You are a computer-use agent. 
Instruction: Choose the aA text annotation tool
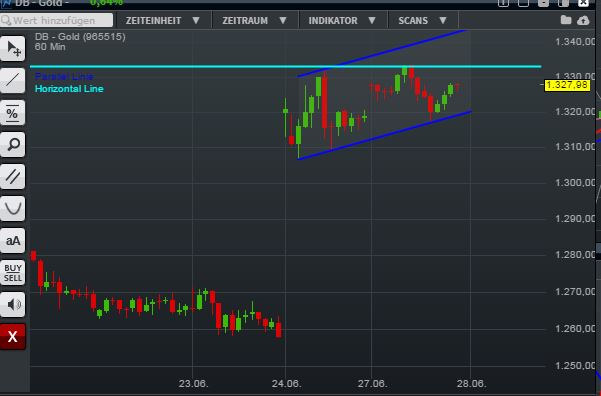pos(13,240)
